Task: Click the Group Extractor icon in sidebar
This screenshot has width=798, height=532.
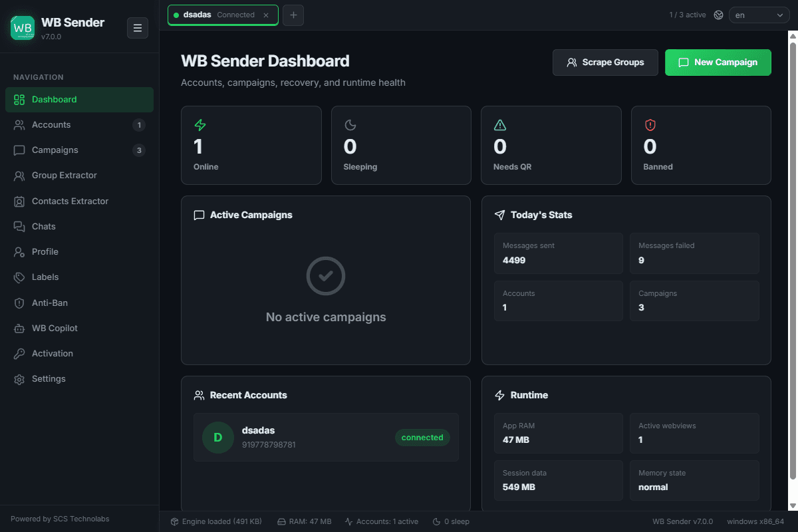Action: pyautogui.click(x=19, y=176)
